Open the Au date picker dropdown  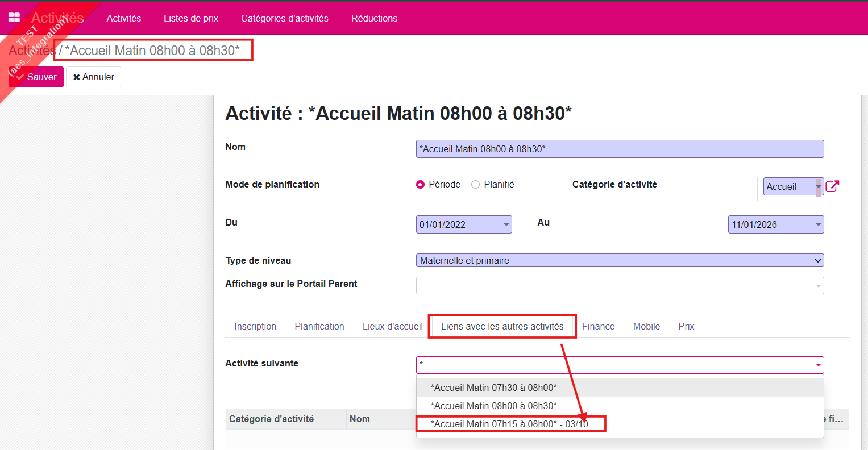pos(818,225)
